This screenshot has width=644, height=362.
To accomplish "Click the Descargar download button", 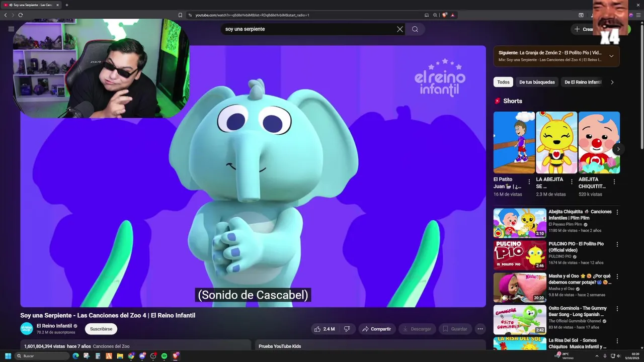I will pyautogui.click(x=417, y=329).
